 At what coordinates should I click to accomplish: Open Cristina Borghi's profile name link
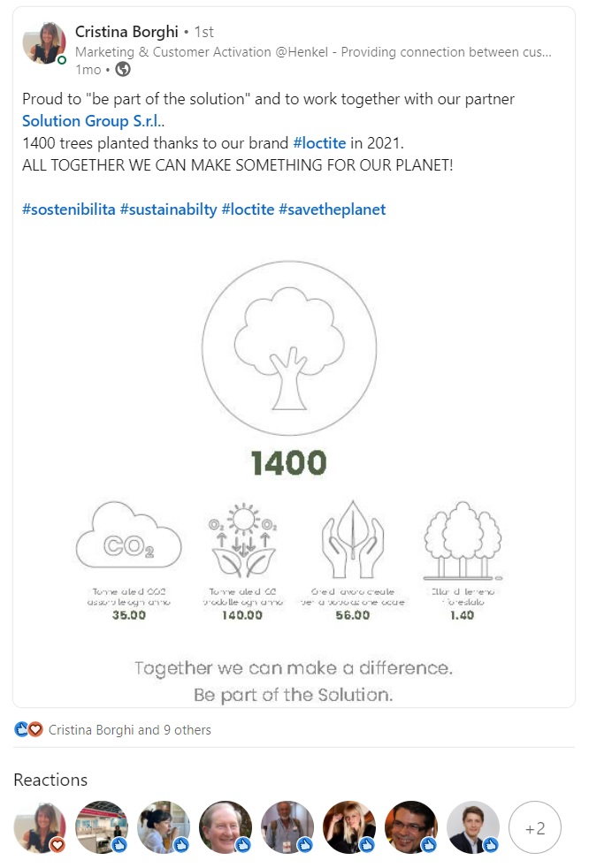pos(126,32)
